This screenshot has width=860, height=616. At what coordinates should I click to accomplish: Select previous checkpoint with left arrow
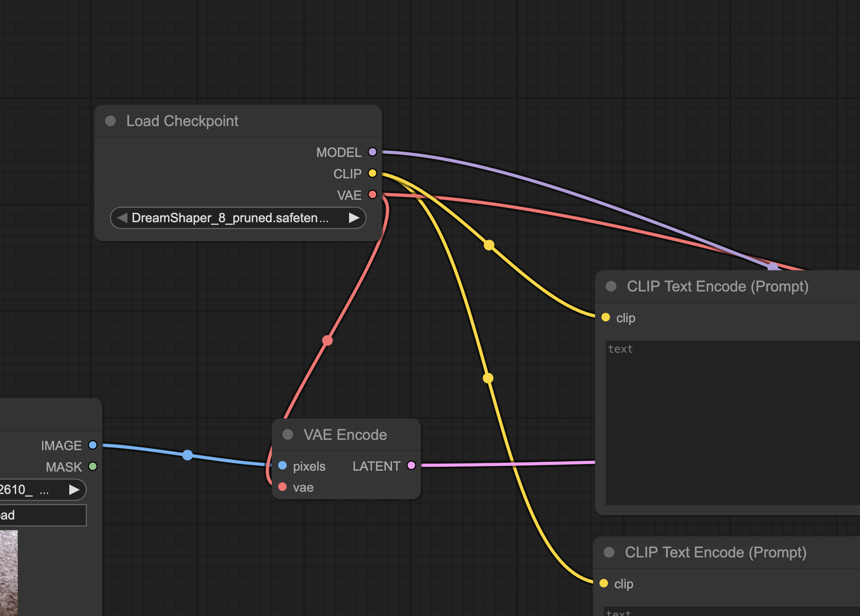click(122, 218)
